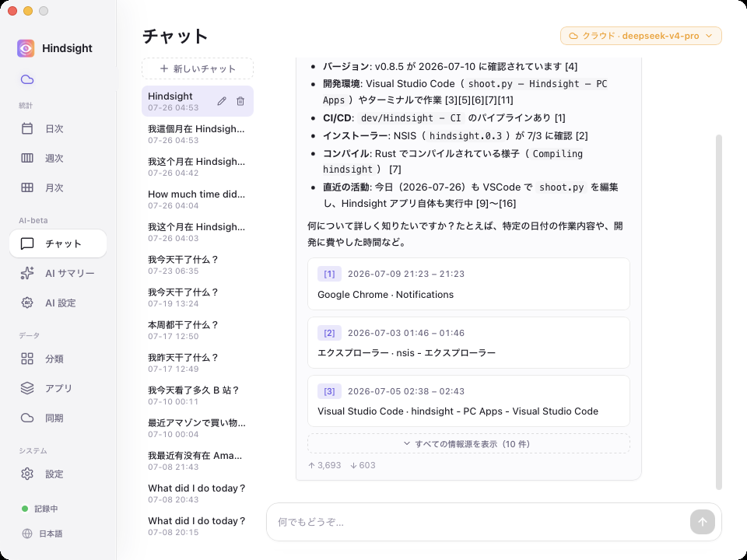The width and height of the screenshot is (747, 560).
Task: Open the 我今天看了多久 B 站？ chat
Action: [197, 395]
